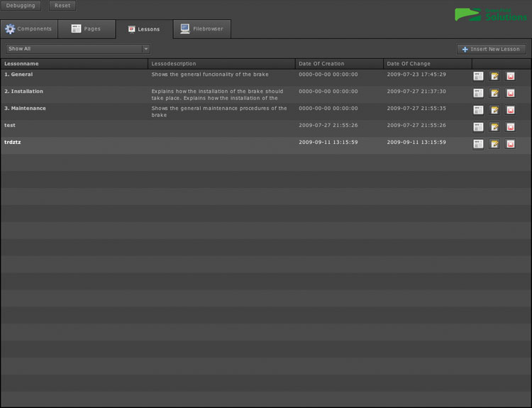
Task: Delete the trdztz lesson using red X
Action: pyautogui.click(x=510, y=144)
